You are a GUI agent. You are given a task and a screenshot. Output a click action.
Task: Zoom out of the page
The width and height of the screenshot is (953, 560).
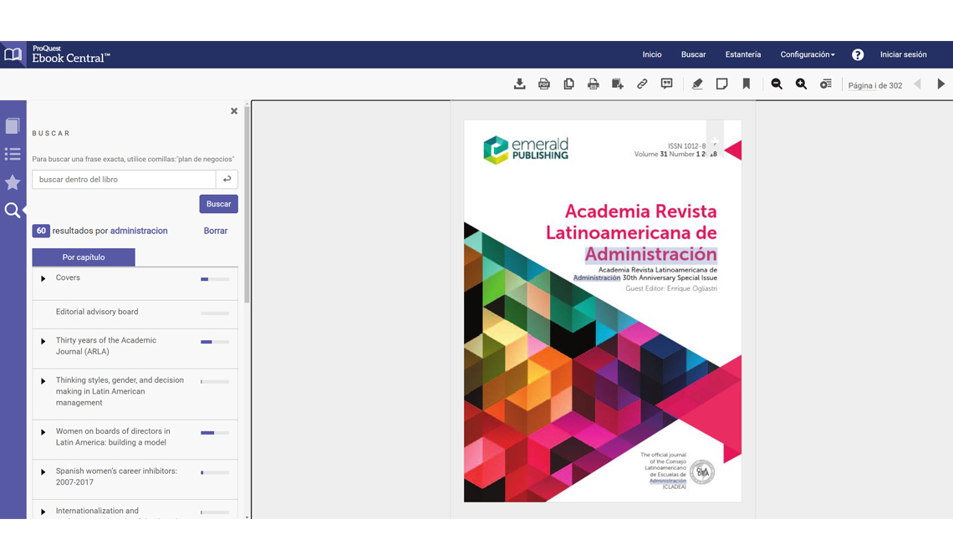(x=777, y=84)
